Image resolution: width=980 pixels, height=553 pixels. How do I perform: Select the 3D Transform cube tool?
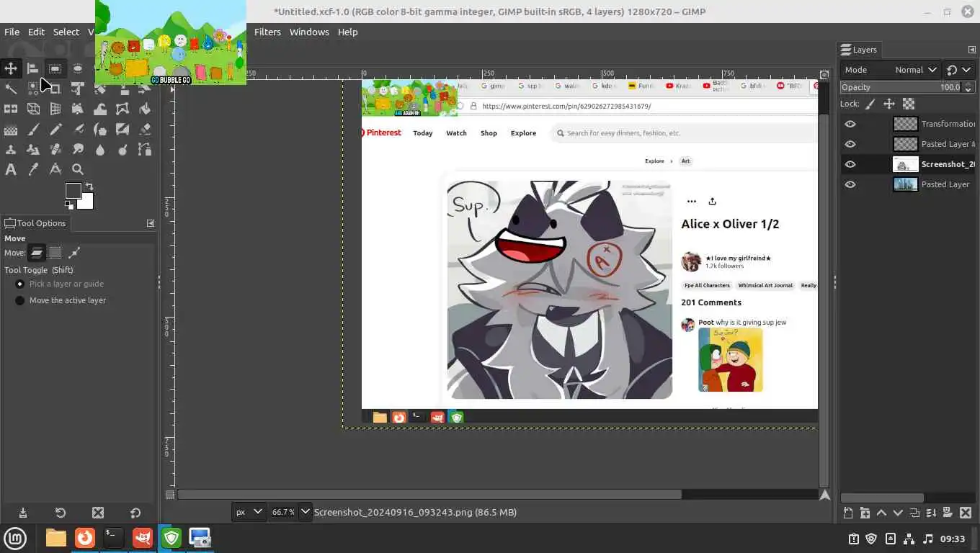33,109
